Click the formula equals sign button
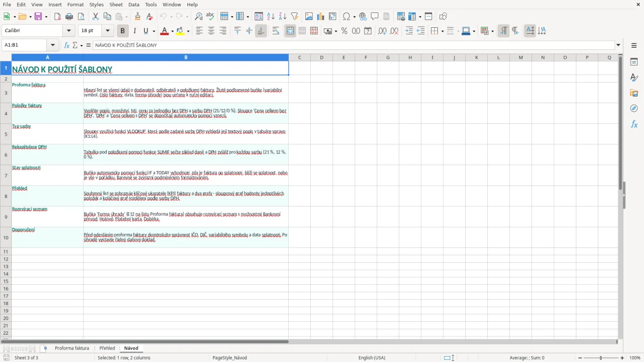The width and height of the screenshot is (644, 362). coord(88,45)
